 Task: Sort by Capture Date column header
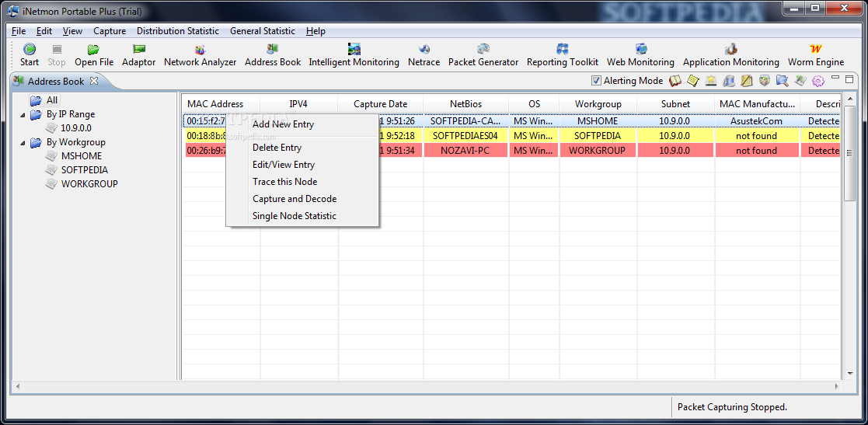[381, 104]
